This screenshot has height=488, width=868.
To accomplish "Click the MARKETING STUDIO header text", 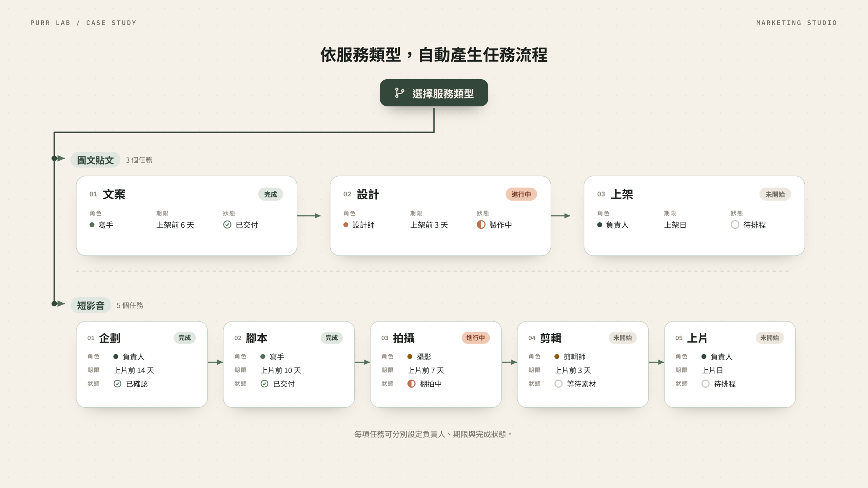I will click(x=796, y=23).
